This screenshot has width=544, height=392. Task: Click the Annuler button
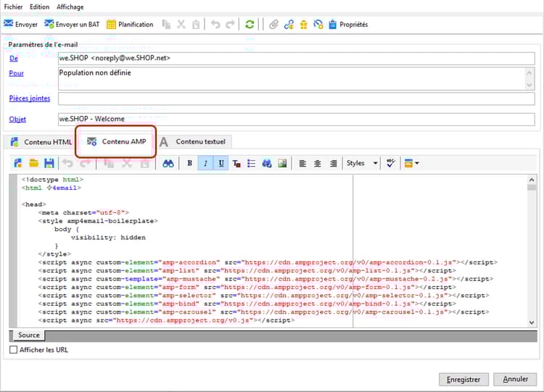pos(515,379)
